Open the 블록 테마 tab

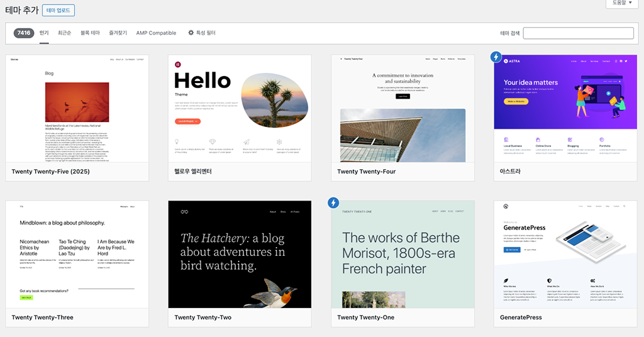click(90, 33)
